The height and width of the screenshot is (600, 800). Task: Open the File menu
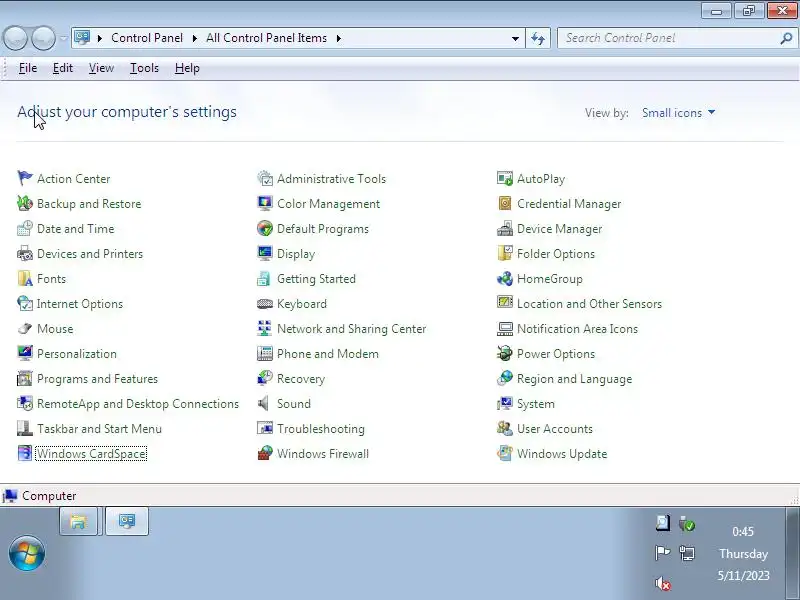28,68
